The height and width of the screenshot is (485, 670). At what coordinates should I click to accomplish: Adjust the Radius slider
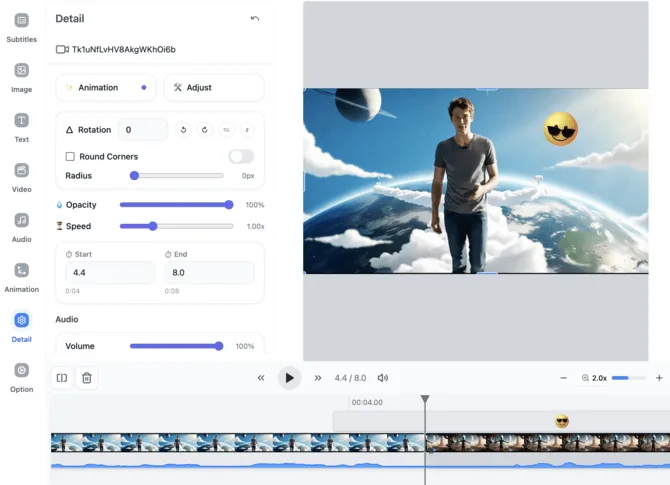(176, 176)
